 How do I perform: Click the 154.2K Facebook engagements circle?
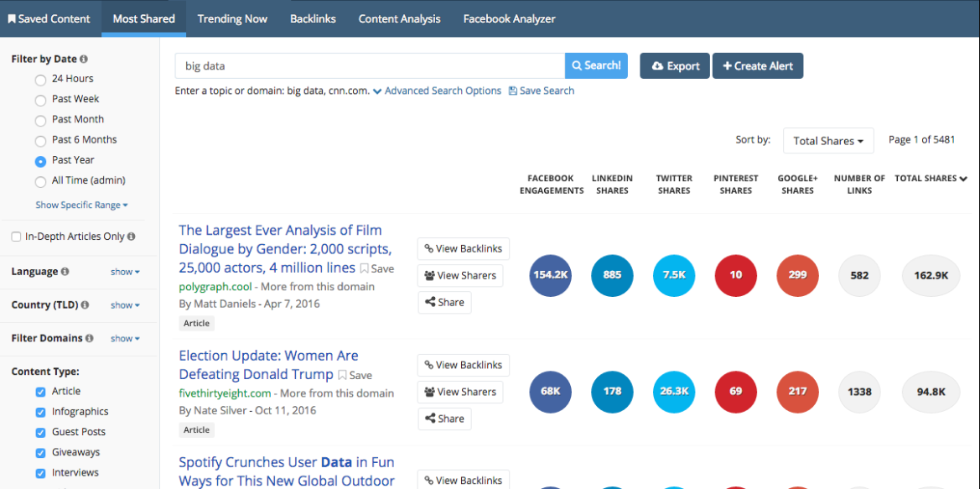[550, 275]
